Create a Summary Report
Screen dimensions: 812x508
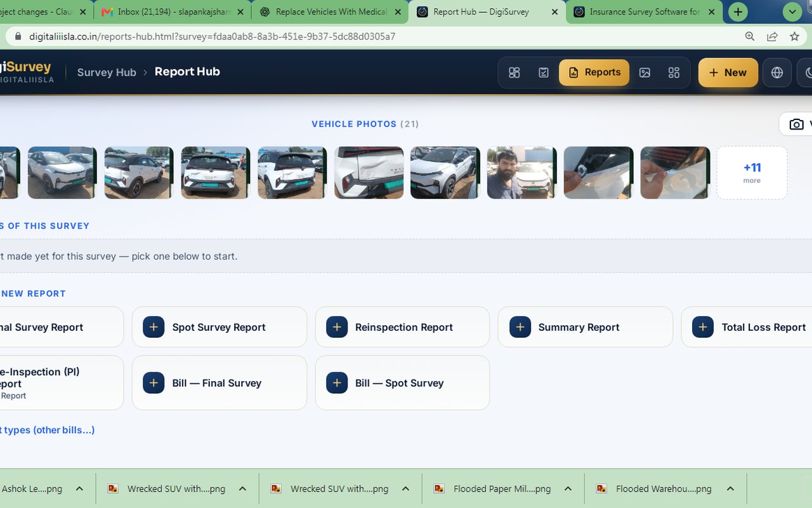[x=585, y=327]
